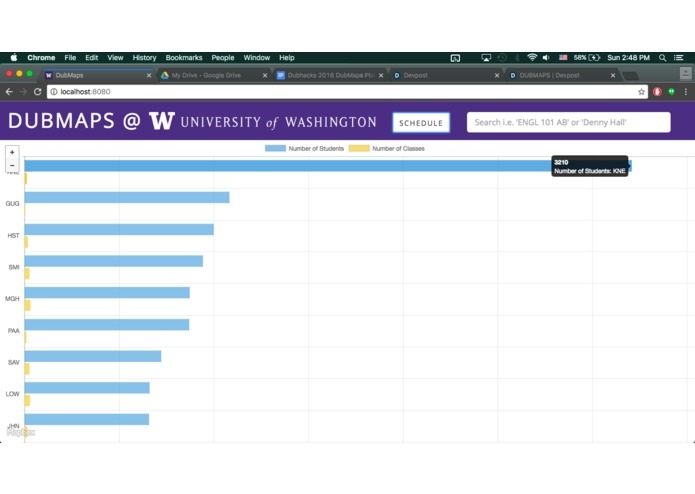This screenshot has height=494, width=695.
Task: Click the clock showing Sun 2:48 PM
Action: tap(629, 58)
